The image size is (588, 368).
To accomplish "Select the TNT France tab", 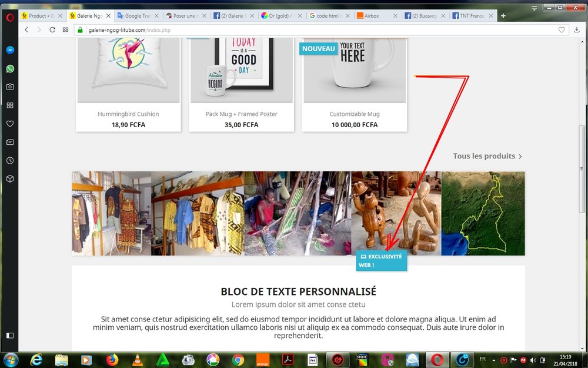I will coord(470,15).
